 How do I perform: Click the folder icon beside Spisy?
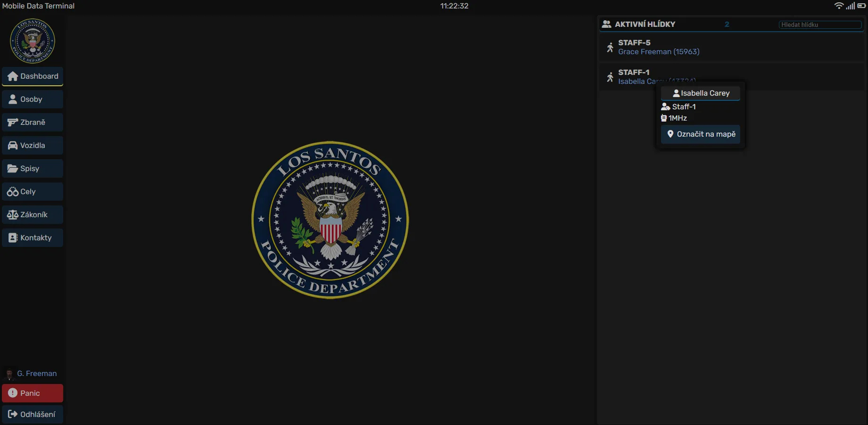click(x=13, y=169)
